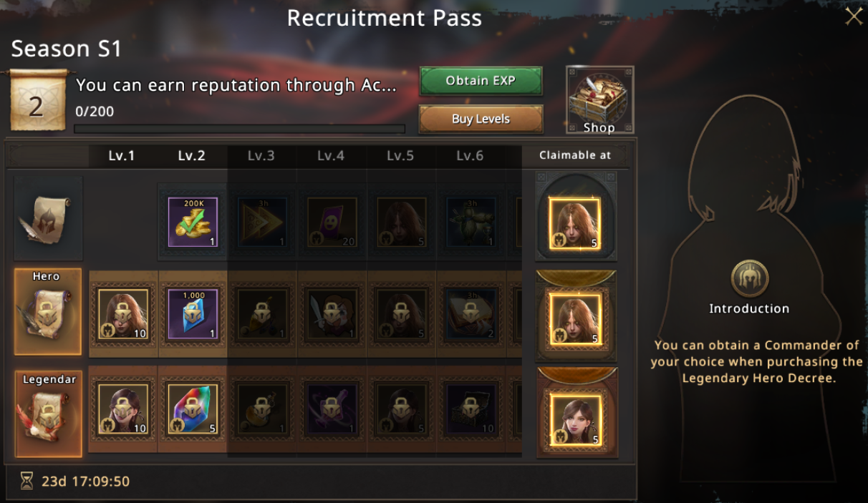868x503 pixels.
Task: Select locked Lv.4 sword reward in Hero row
Action: pyautogui.click(x=331, y=314)
